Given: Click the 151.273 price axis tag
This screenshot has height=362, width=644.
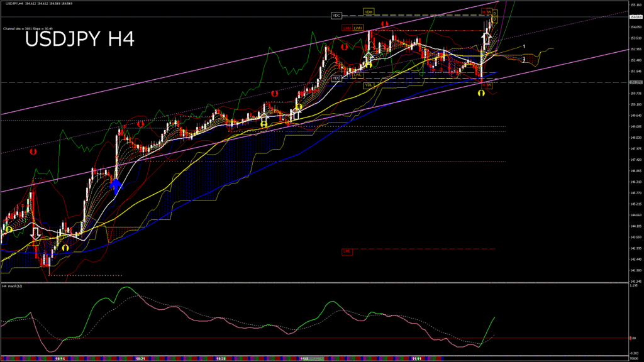Looking at the screenshot, I should 635,82.
